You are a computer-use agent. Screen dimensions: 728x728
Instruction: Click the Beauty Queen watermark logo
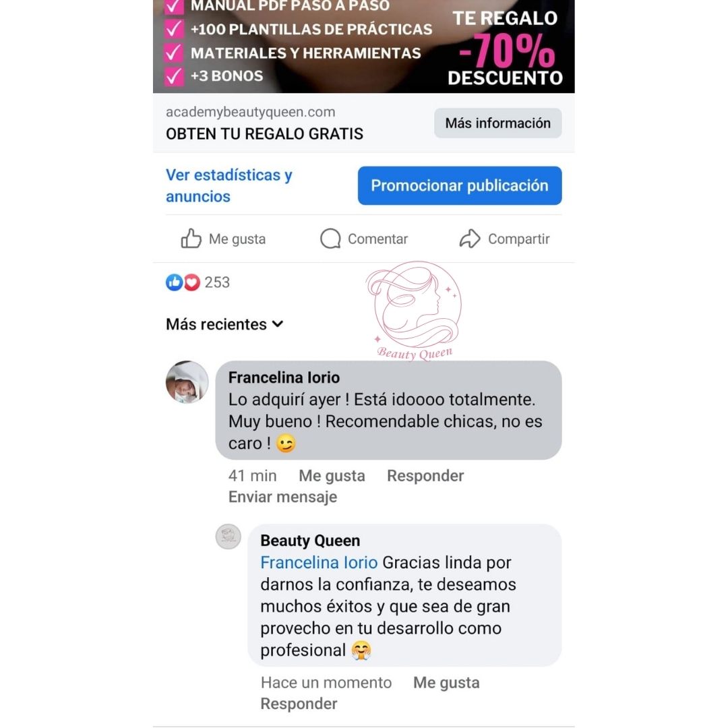[414, 311]
